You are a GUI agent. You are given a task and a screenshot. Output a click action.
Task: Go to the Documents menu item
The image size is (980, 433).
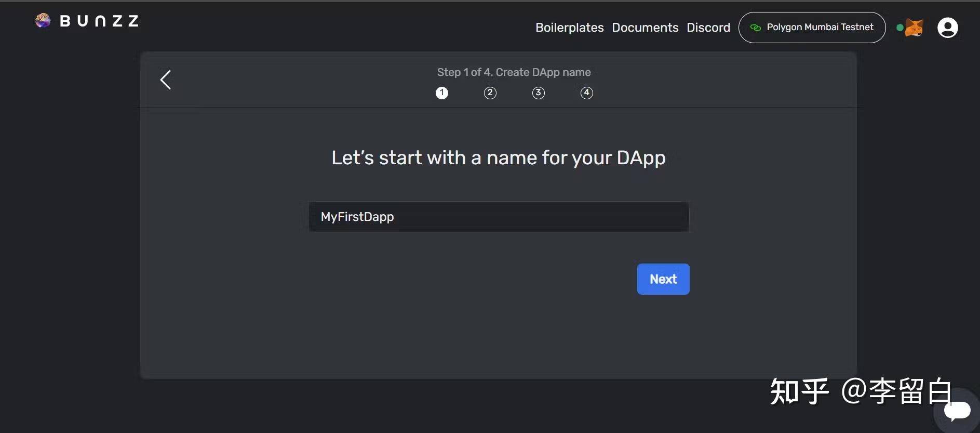pyautogui.click(x=645, y=28)
